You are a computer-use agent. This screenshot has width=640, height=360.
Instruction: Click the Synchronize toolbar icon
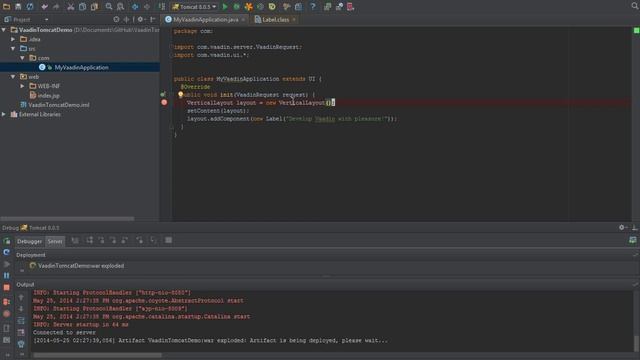30,7
